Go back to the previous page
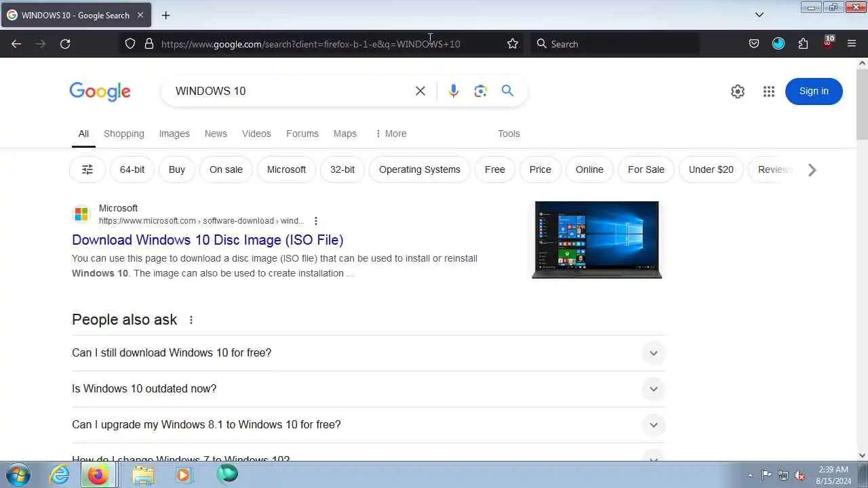868x488 pixels. (x=16, y=44)
